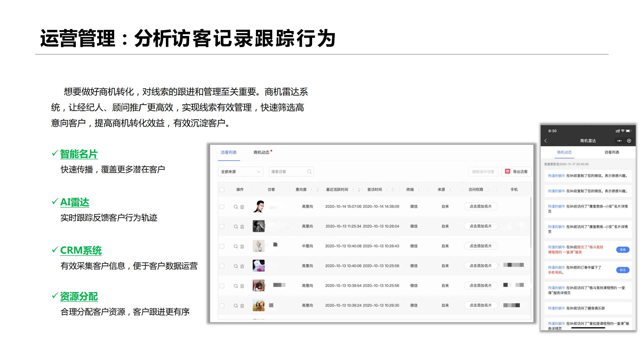Check the checkbox of first visitor row
The height and width of the screenshot is (362, 644).
(x=222, y=207)
